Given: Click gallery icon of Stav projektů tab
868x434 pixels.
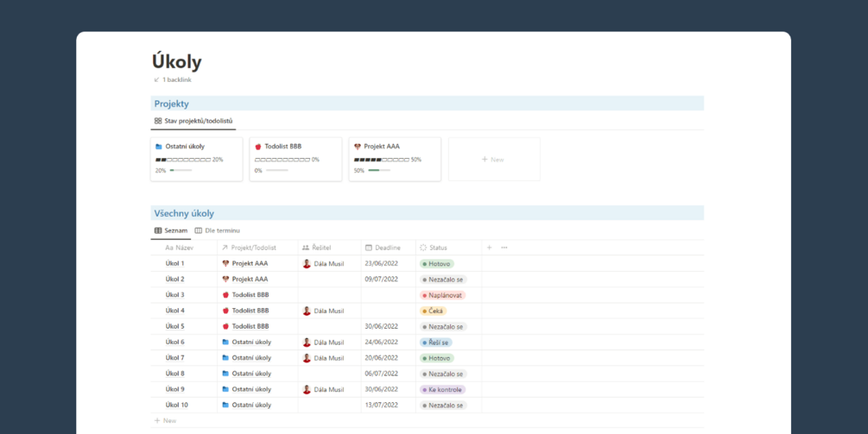Looking at the screenshot, I should click(x=158, y=121).
